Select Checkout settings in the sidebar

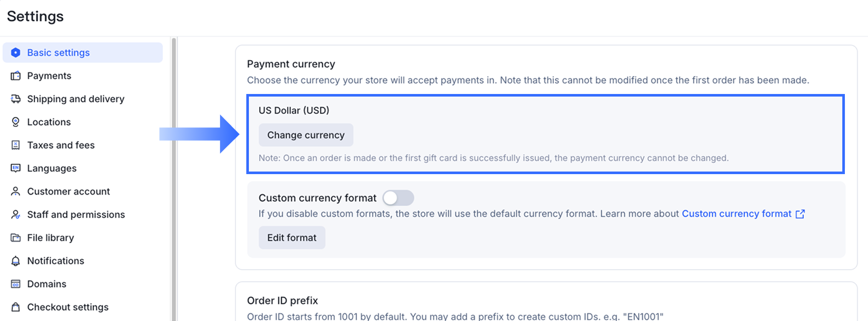click(x=68, y=307)
